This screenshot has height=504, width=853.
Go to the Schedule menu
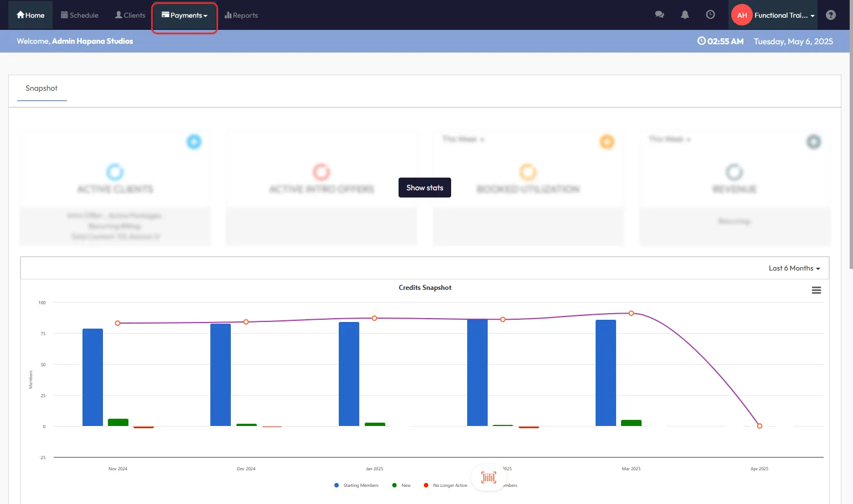coord(80,15)
